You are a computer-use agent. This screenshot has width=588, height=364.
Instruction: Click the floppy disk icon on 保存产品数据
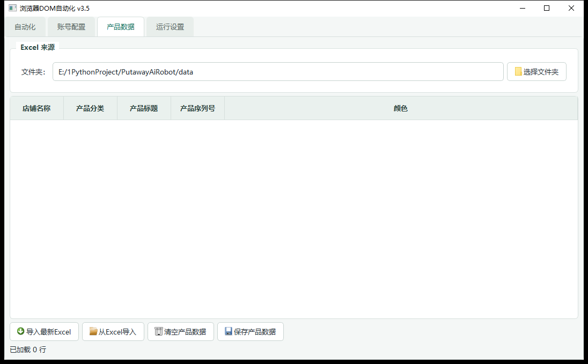229,331
